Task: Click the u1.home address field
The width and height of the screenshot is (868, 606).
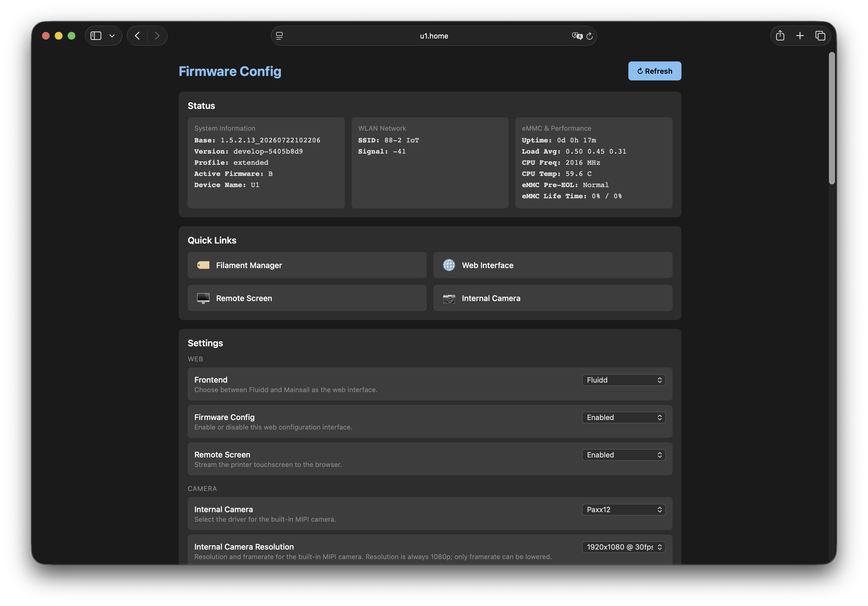Action: tap(434, 36)
